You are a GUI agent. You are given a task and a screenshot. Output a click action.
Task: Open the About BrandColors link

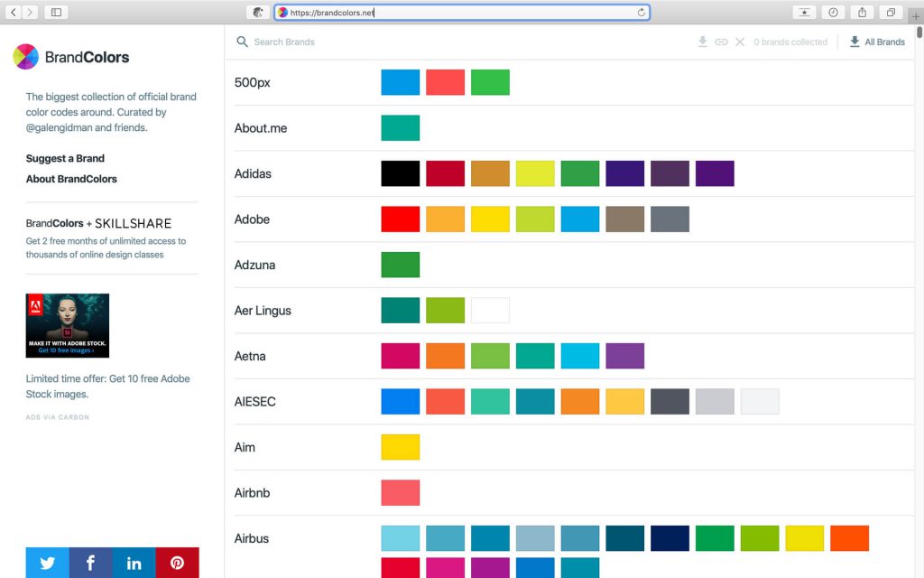click(71, 179)
